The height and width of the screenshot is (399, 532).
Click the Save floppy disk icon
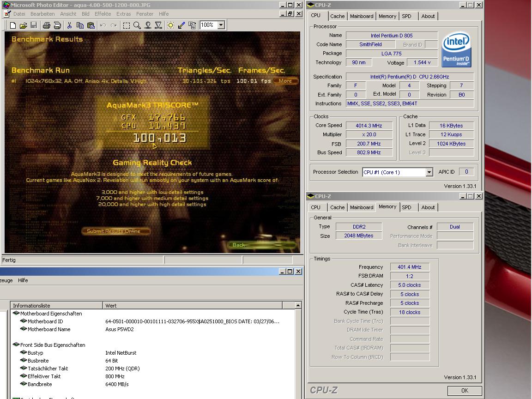(x=34, y=25)
